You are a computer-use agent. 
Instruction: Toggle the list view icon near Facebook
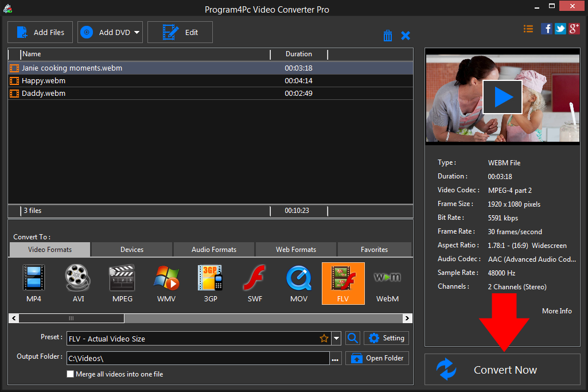(528, 28)
